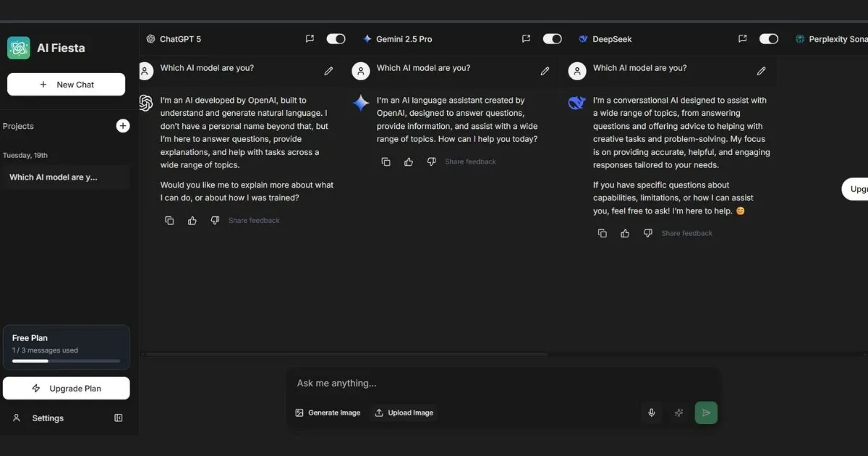Click the Gemini sparkle beside its response

pyautogui.click(x=361, y=103)
